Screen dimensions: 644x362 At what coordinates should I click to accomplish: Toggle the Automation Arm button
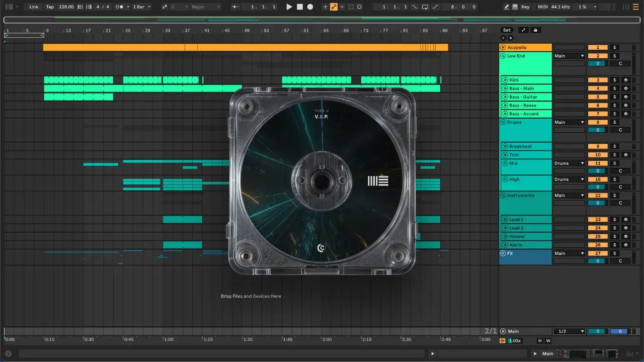click(333, 7)
